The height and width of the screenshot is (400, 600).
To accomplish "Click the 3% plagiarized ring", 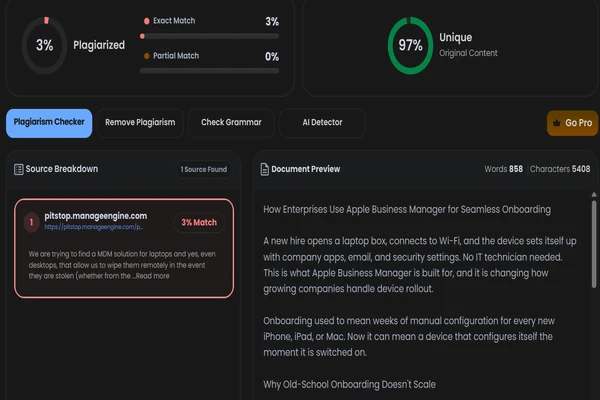I will coord(44,45).
